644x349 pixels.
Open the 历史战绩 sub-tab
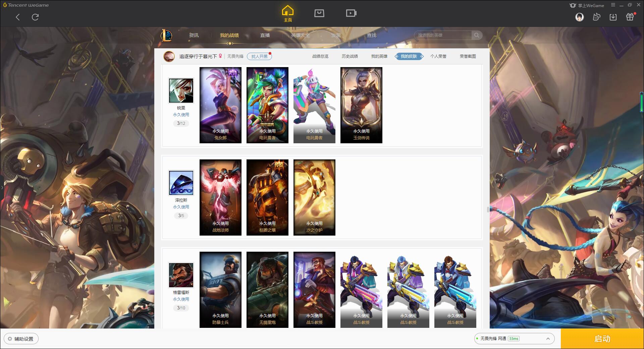pos(350,56)
